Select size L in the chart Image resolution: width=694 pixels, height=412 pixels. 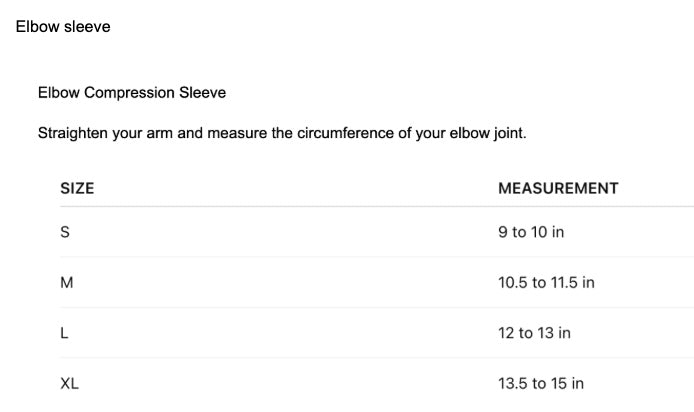point(64,333)
